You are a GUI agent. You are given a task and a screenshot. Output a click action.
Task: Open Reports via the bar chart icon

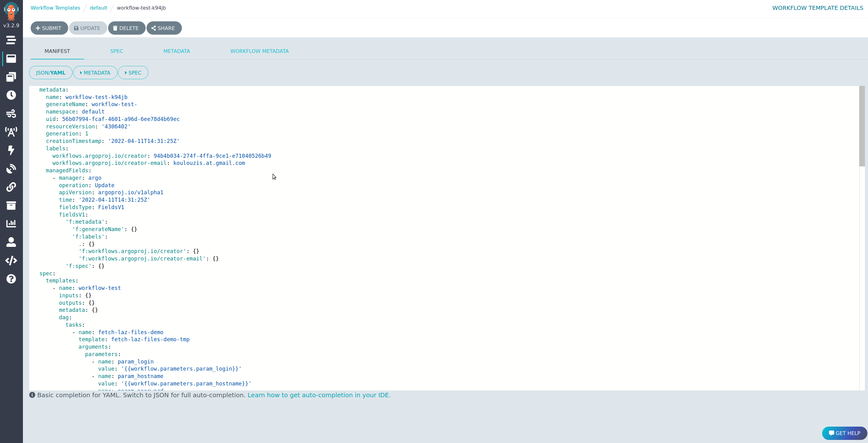coord(11,223)
